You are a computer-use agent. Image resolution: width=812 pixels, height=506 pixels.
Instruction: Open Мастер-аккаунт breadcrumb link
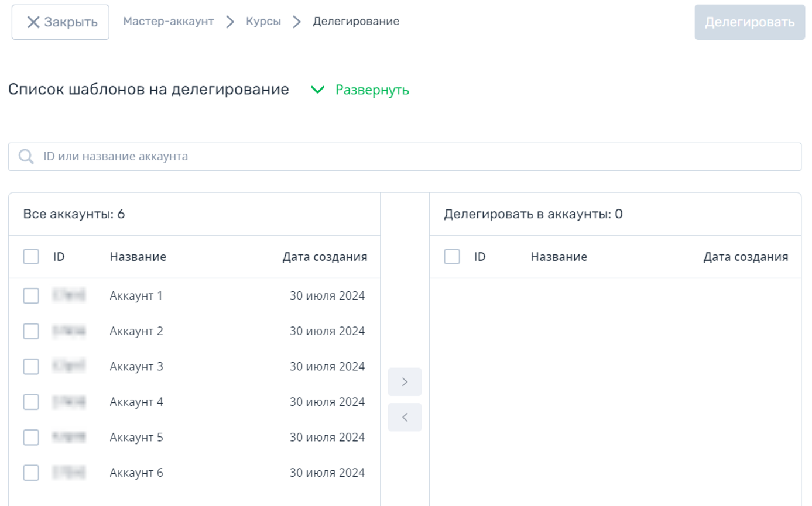coord(168,22)
